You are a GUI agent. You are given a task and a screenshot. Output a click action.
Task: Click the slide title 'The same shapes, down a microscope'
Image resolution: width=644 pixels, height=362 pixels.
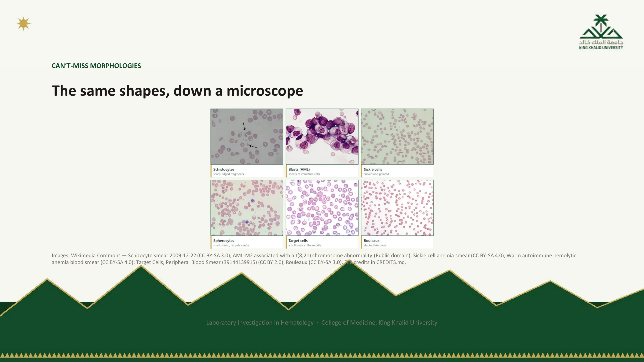(x=177, y=91)
